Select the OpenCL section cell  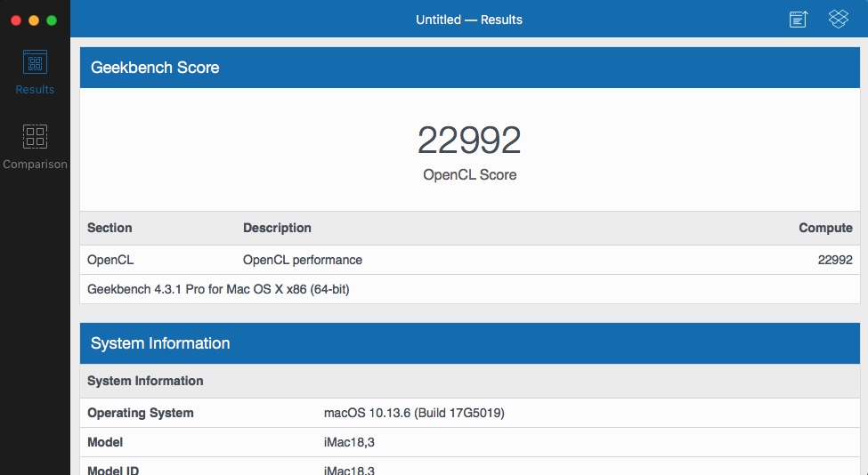click(x=110, y=260)
